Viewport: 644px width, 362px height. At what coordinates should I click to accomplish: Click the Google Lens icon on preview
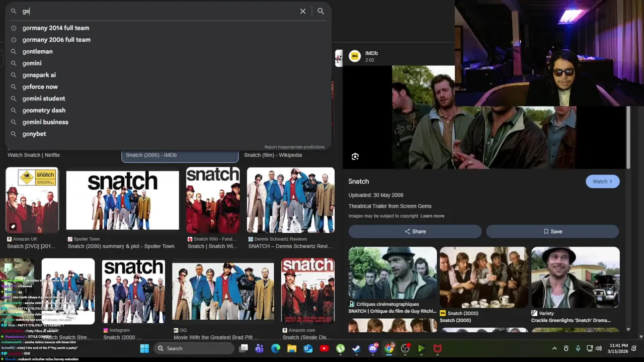355,157
